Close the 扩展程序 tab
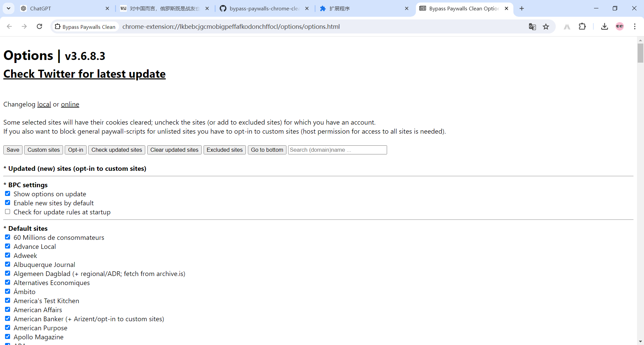The image size is (644, 345). coord(407,8)
